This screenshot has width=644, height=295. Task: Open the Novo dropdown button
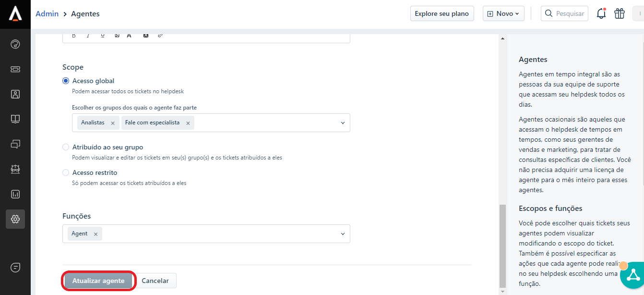click(x=503, y=13)
